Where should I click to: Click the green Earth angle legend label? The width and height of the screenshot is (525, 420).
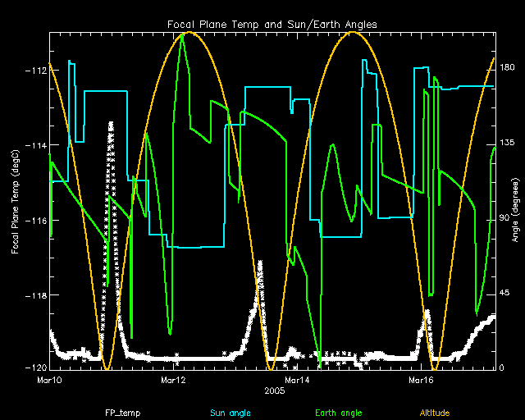coord(339,413)
